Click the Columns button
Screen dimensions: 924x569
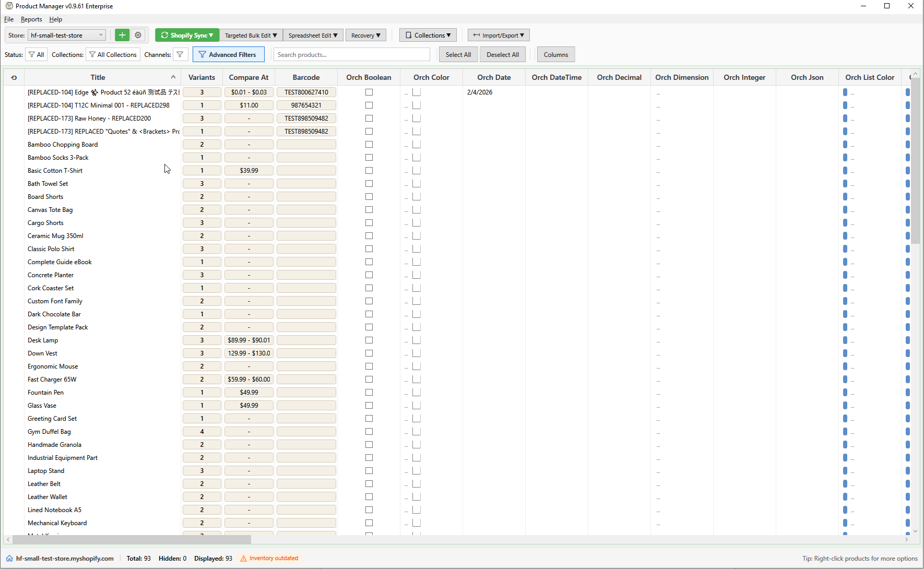[x=555, y=54]
